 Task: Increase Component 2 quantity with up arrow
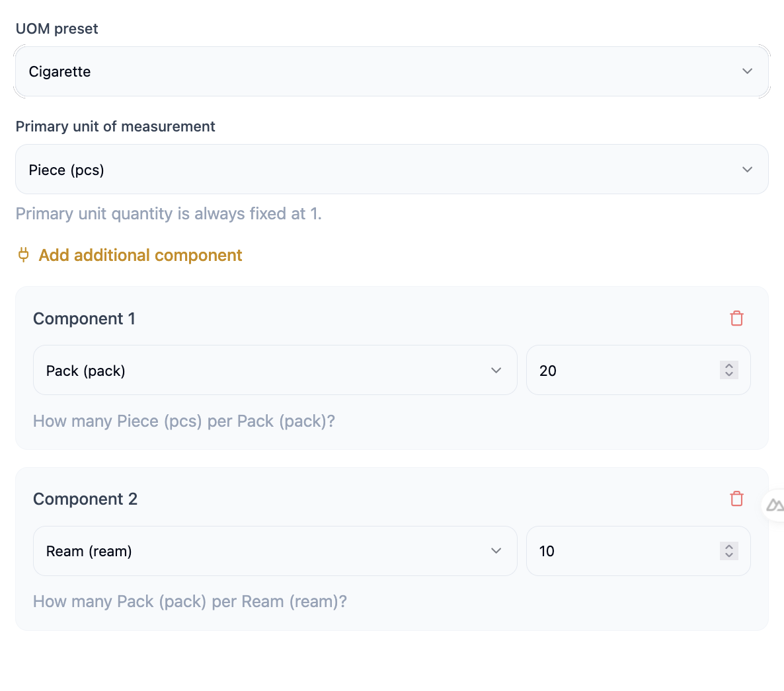(728, 546)
